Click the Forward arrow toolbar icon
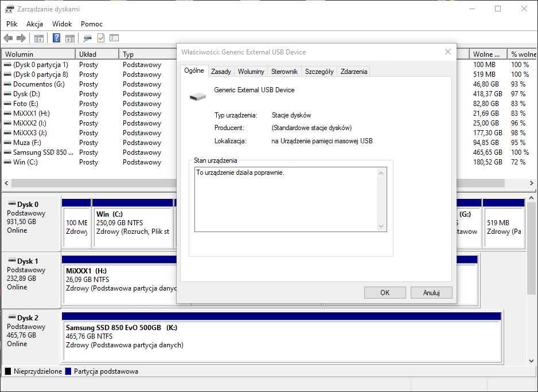 coord(21,38)
